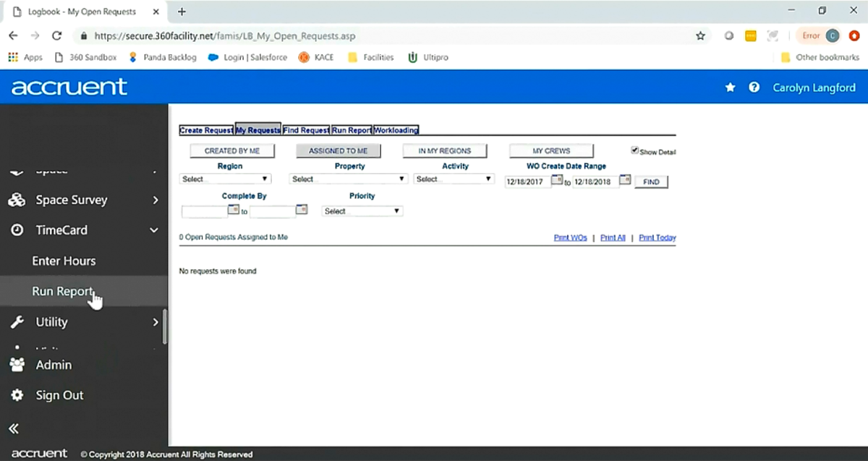Click the Admin users icon
The width and height of the screenshot is (868, 461).
point(17,365)
